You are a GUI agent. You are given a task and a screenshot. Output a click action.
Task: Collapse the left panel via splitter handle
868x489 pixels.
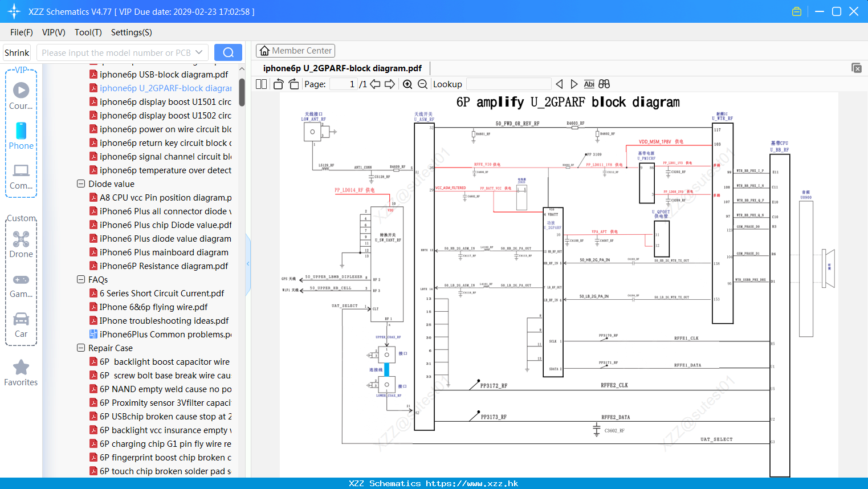click(248, 264)
